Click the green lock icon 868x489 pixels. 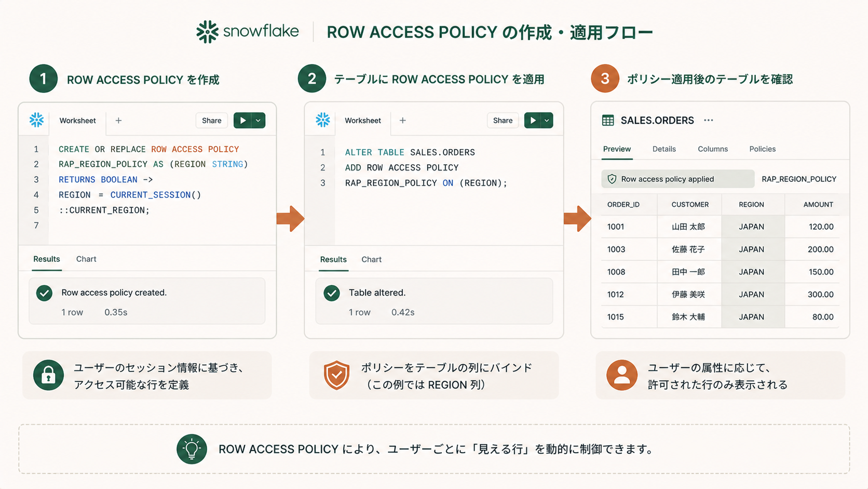[x=48, y=375]
